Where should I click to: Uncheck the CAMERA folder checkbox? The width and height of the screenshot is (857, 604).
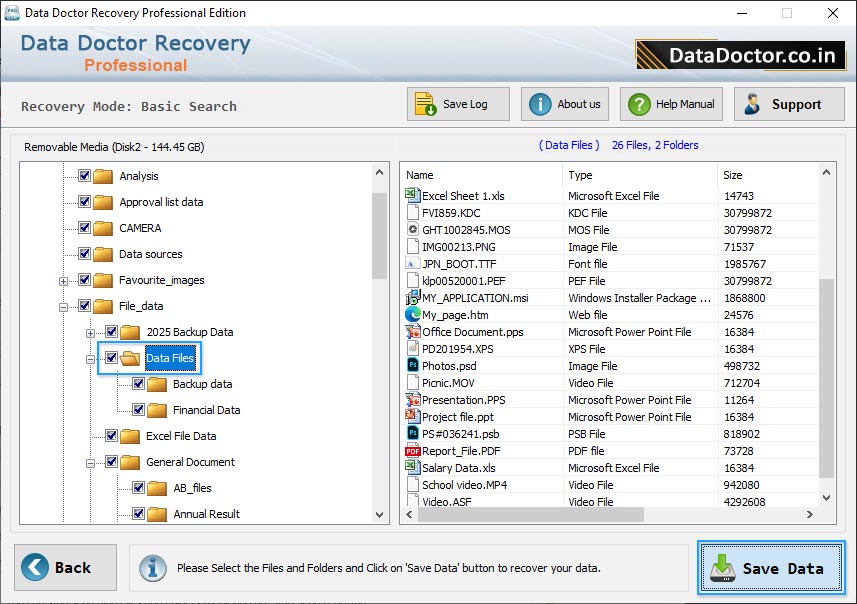(x=85, y=228)
